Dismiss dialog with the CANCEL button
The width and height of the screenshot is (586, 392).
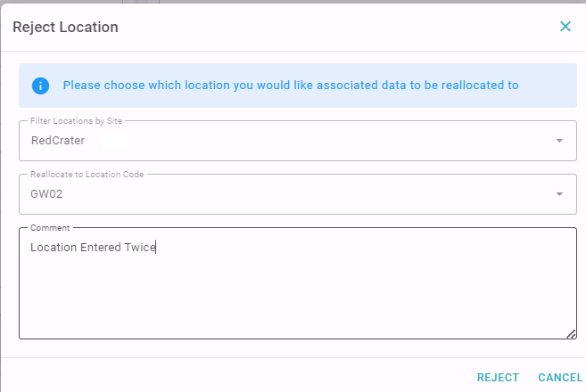(x=560, y=378)
